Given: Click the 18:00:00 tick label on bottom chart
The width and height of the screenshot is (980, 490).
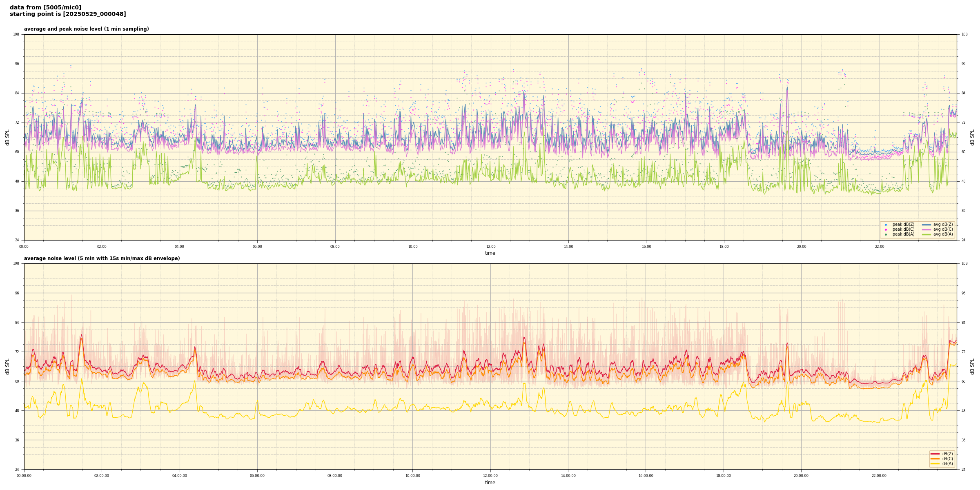Looking at the screenshot, I should (x=724, y=476).
